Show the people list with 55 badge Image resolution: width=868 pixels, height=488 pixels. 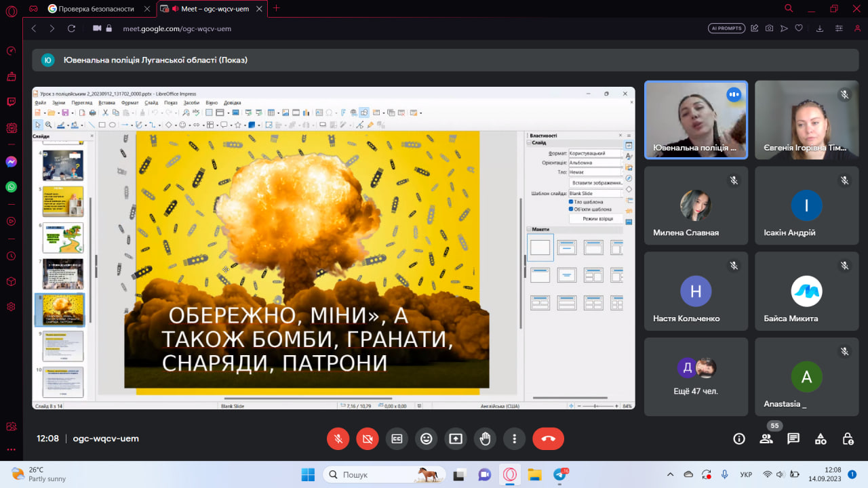pos(766,439)
